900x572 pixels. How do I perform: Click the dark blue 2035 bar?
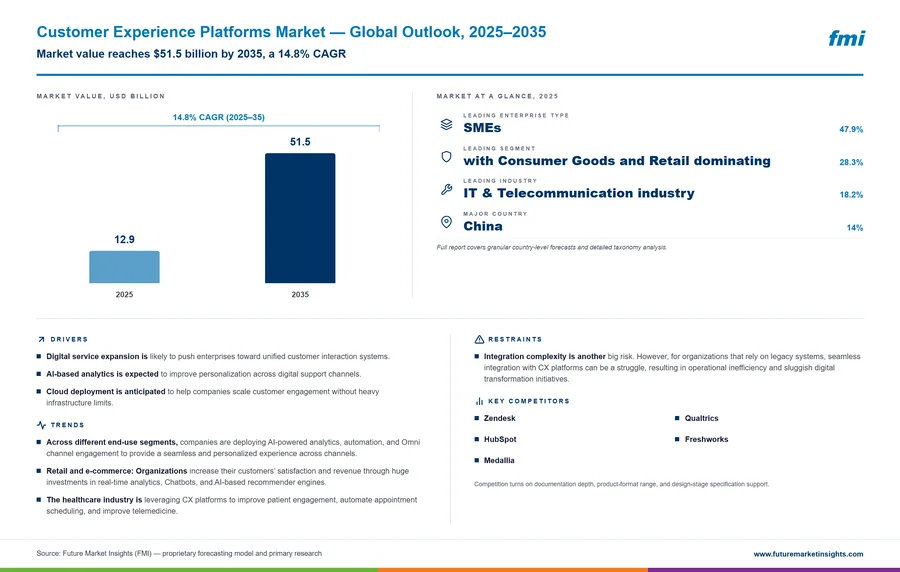click(x=300, y=218)
